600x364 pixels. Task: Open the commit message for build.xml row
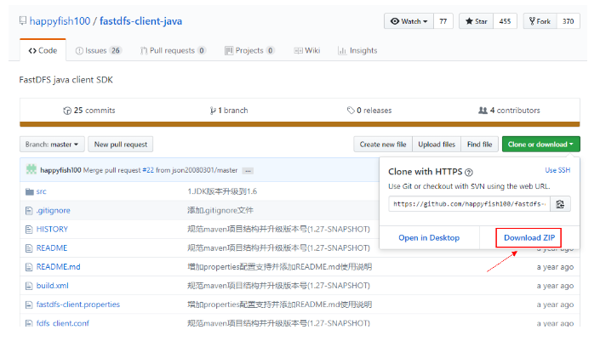tap(278, 286)
